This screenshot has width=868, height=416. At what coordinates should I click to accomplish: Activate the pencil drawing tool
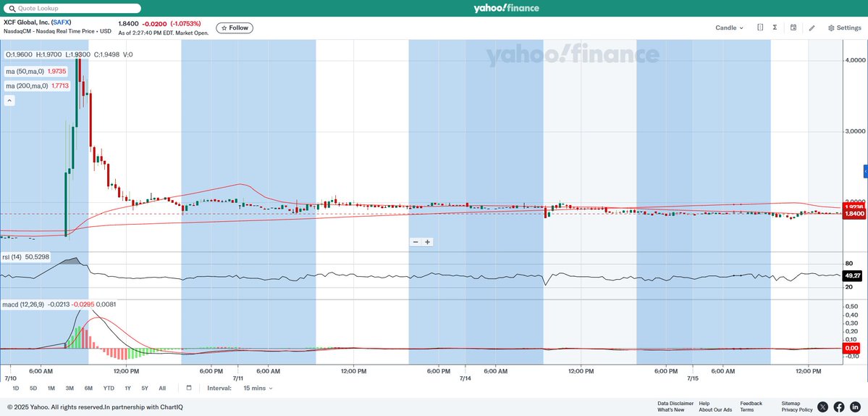pyautogui.click(x=812, y=28)
